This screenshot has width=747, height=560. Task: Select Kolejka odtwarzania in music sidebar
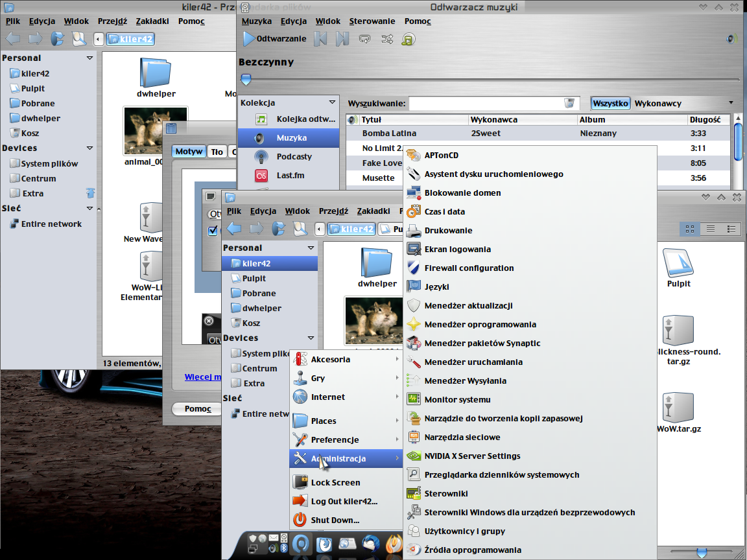[x=288, y=119]
